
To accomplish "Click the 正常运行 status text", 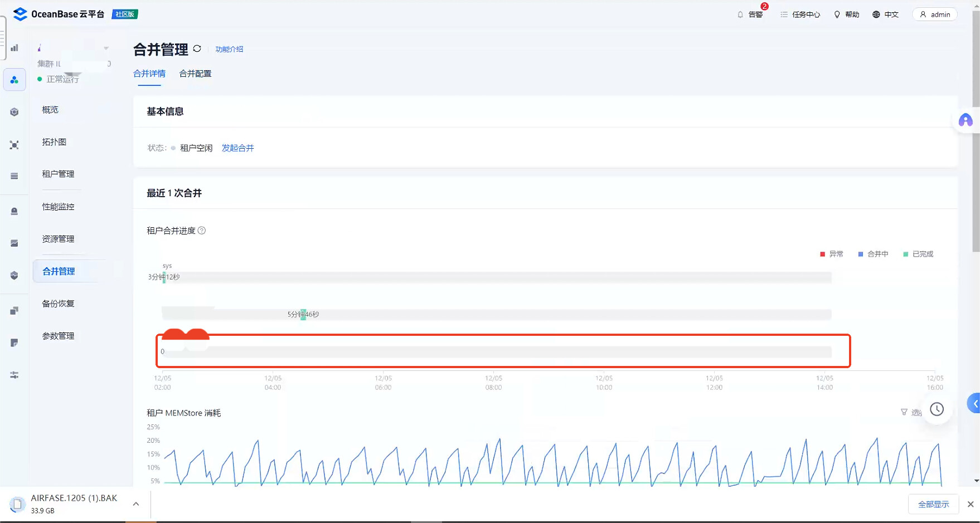I will [x=63, y=79].
